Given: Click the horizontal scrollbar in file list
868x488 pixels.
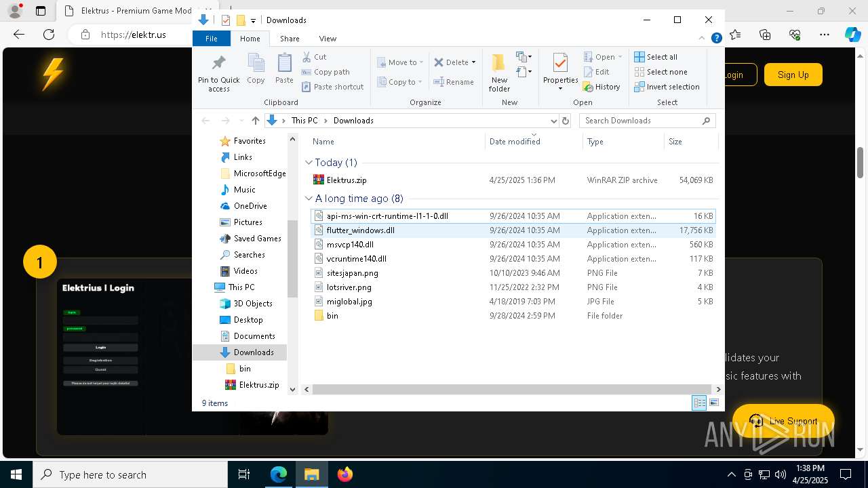Looking at the screenshot, I should click(512, 389).
